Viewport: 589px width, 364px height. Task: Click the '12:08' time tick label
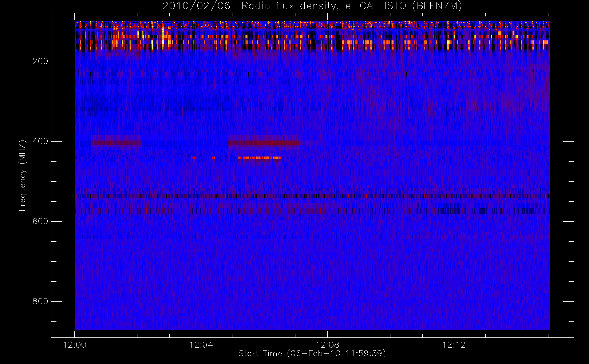click(x=327, y=345)
